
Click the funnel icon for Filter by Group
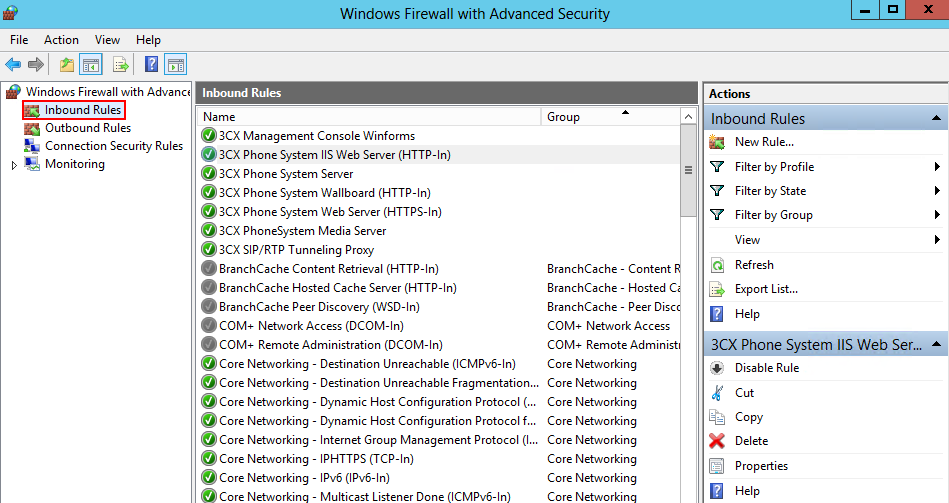pyautogui.click(x=717, y=215)
